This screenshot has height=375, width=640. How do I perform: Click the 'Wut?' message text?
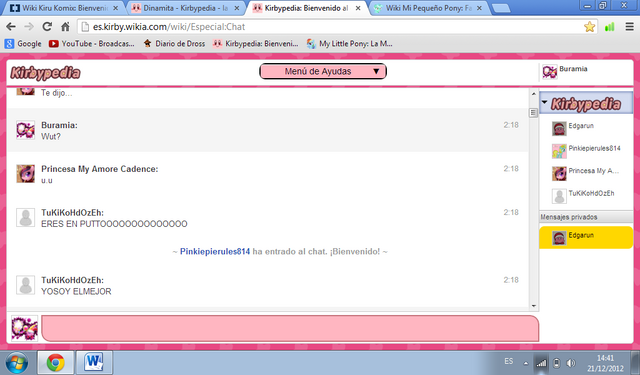pos(51,137)
